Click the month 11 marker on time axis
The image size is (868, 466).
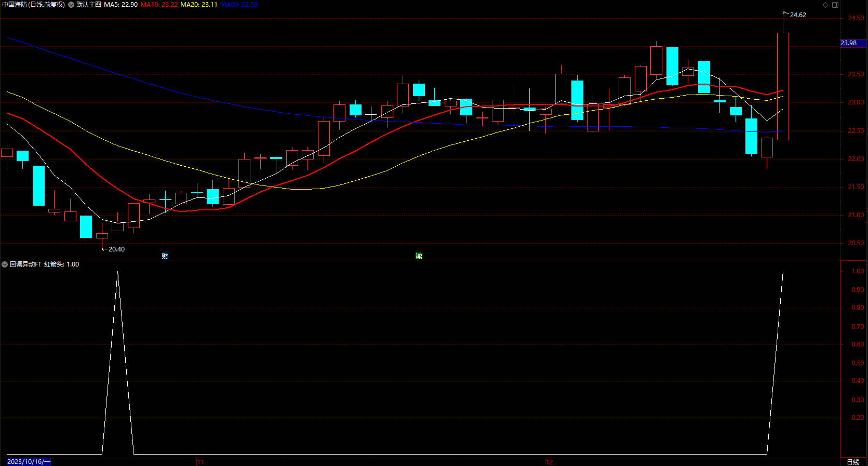coord(201,462)
